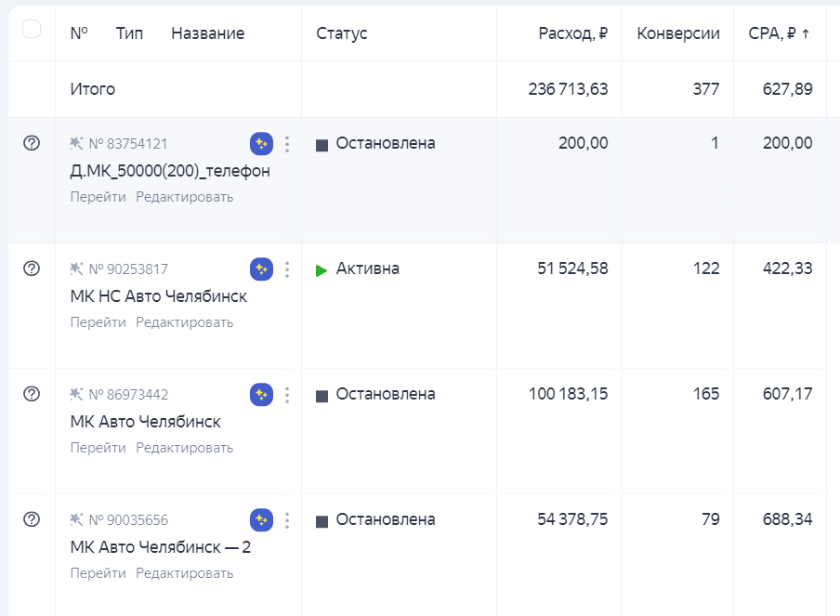Click help icon for МК Авто Челябинск — 2
This screenshot has width=840, height=616.
point(33,519)
